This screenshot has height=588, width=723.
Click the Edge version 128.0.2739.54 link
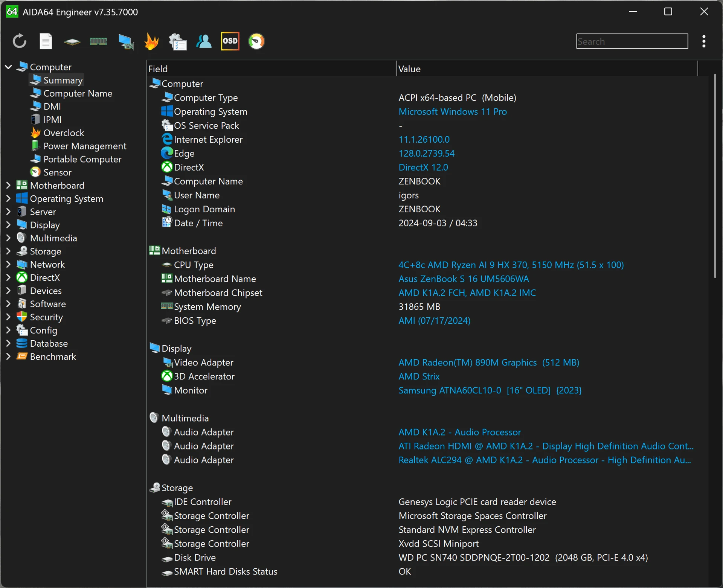[426, 154]
